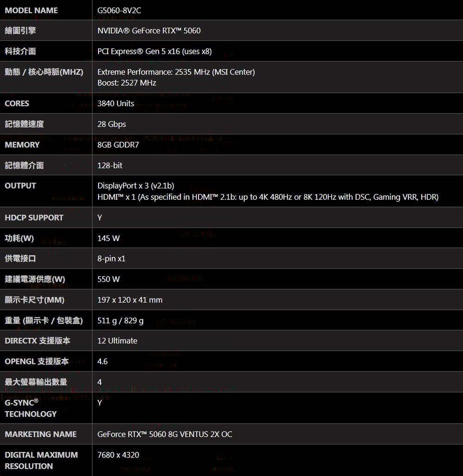
Task: Select the 7680 x 4320 resolution value
Action: tap(118, 455)
